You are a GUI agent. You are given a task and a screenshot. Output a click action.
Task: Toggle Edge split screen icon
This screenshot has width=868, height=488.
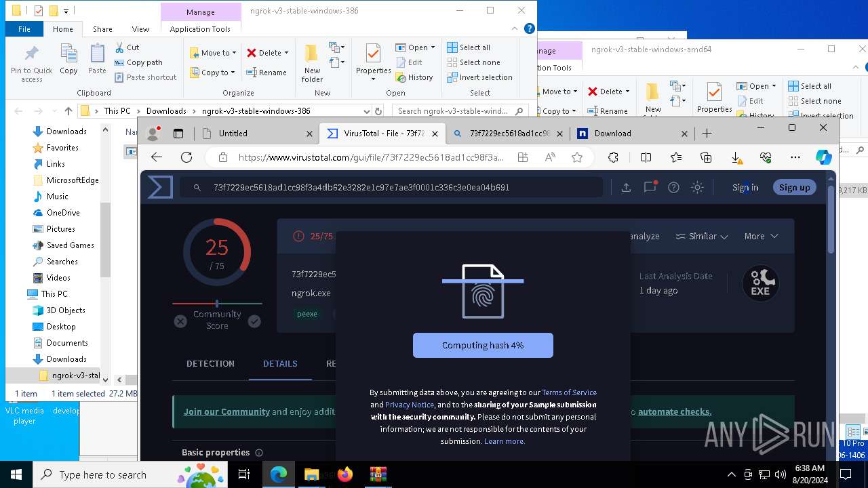(646, 157)
